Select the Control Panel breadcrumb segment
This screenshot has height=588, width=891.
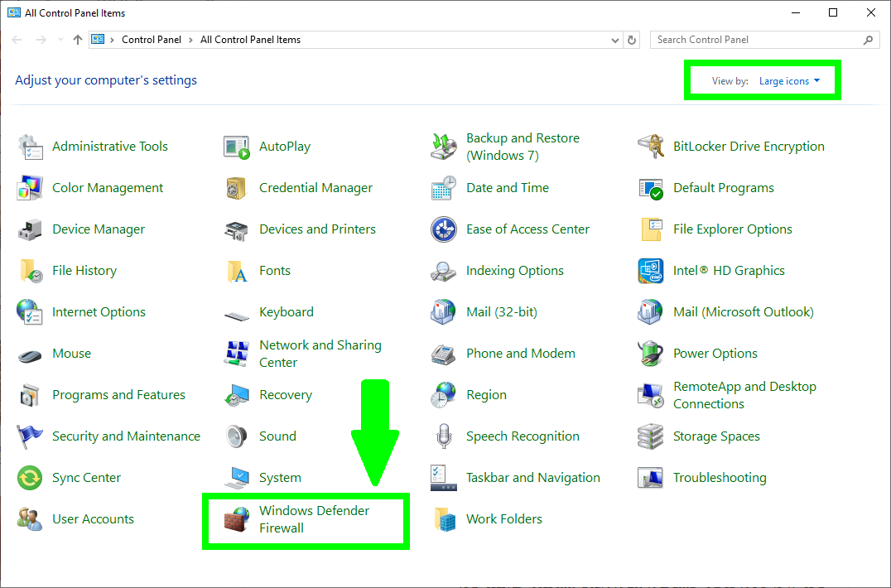(151, 40)
